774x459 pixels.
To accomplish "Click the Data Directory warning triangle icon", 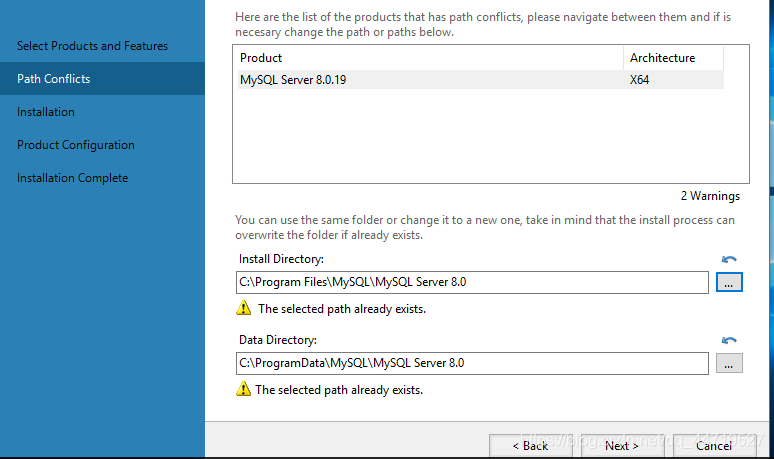I will 243,389.
